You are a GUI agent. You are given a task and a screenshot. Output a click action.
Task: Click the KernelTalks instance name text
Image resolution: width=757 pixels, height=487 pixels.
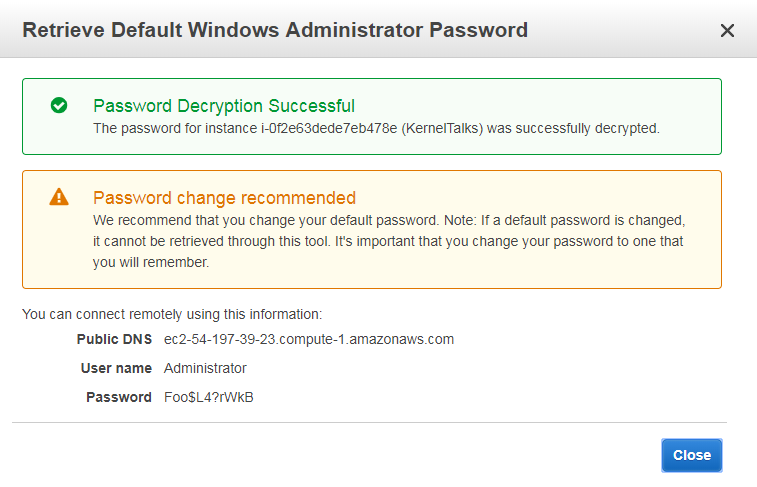click(442, 128)
